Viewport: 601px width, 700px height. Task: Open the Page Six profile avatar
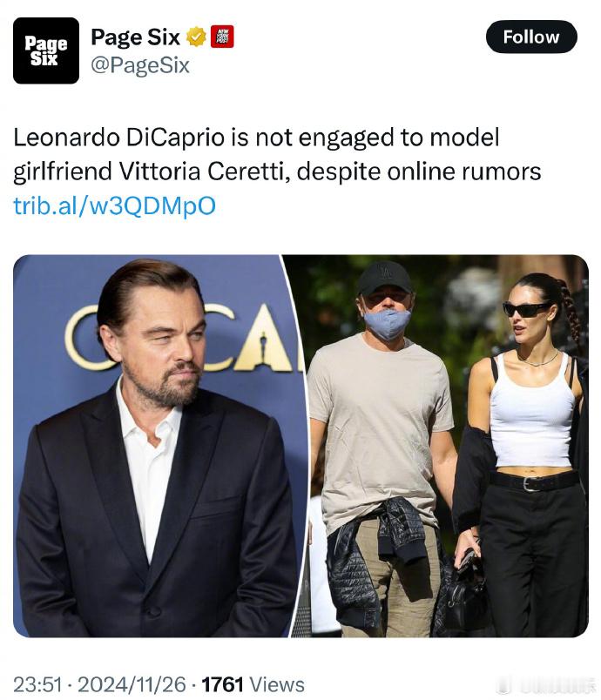pos(46,50)
